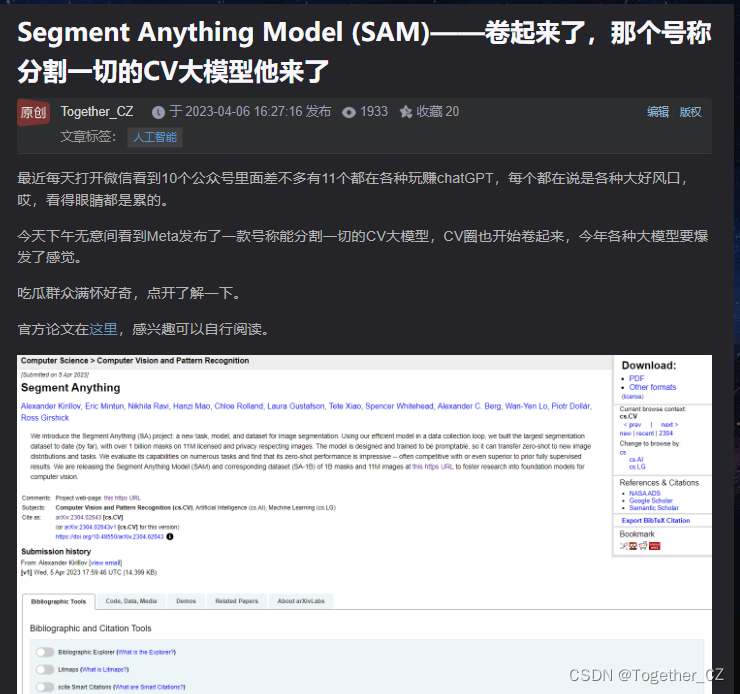Click the info circle icon after the DOI link
Screen dimensions: 740x694
(x=170, y=536)
